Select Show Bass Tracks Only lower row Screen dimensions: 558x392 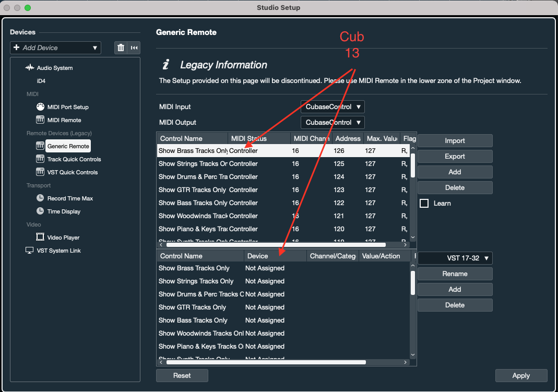283,320
